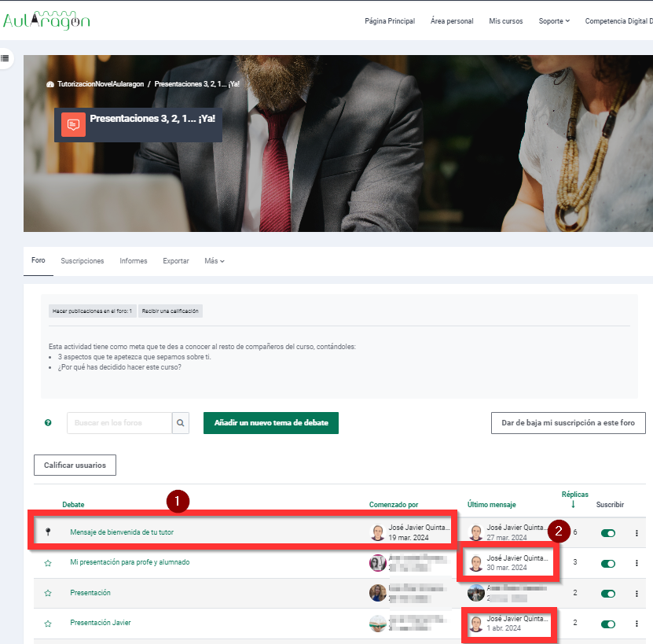Open actions menu for 'Mensaje de bienvenida' row
This screenshot has width=653, height=644.
coord(636,532)
